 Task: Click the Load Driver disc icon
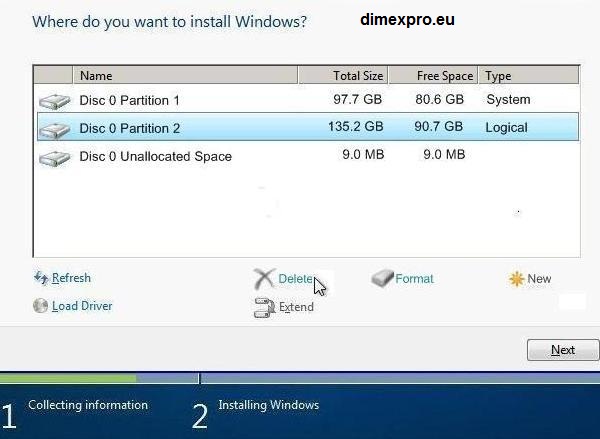pyautogui.click(x=41, y=306)
